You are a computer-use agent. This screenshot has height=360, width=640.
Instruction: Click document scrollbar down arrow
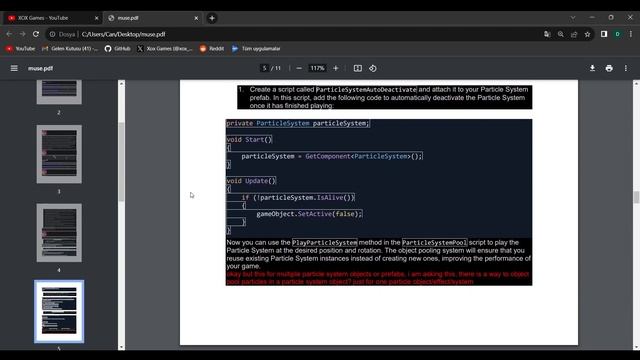636,347
